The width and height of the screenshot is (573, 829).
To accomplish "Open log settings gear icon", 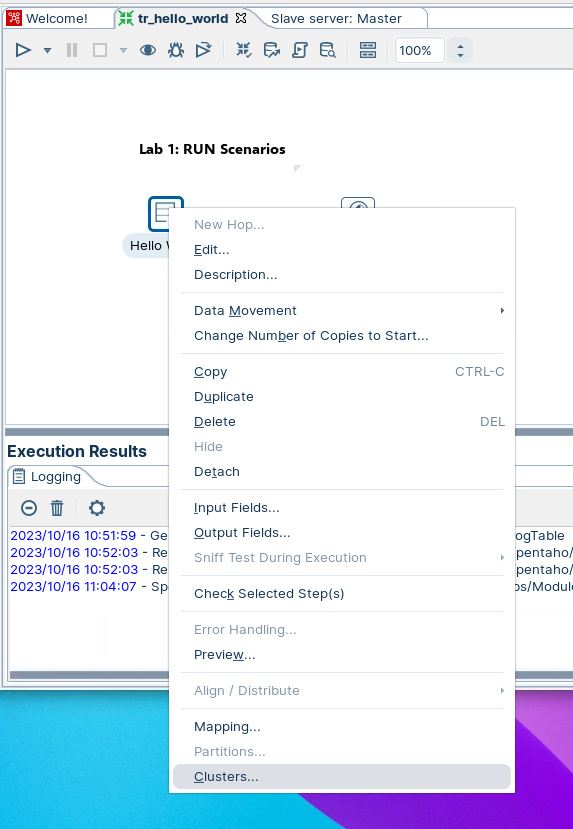I will pos(96,508).
